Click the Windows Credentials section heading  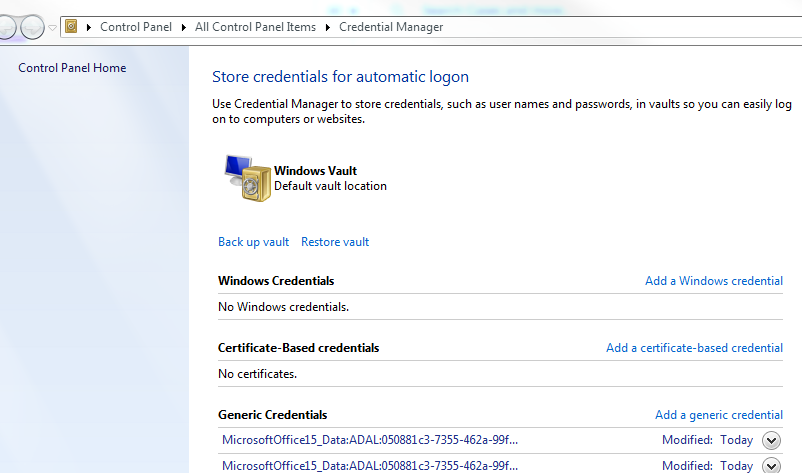point(276,281)
